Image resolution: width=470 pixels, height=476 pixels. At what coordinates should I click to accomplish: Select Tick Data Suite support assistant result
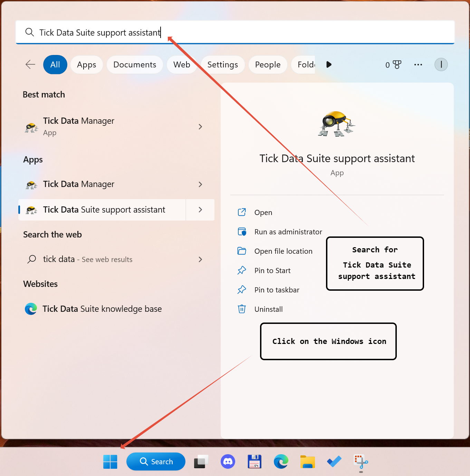pyautogui.click(x=102, y=210)
